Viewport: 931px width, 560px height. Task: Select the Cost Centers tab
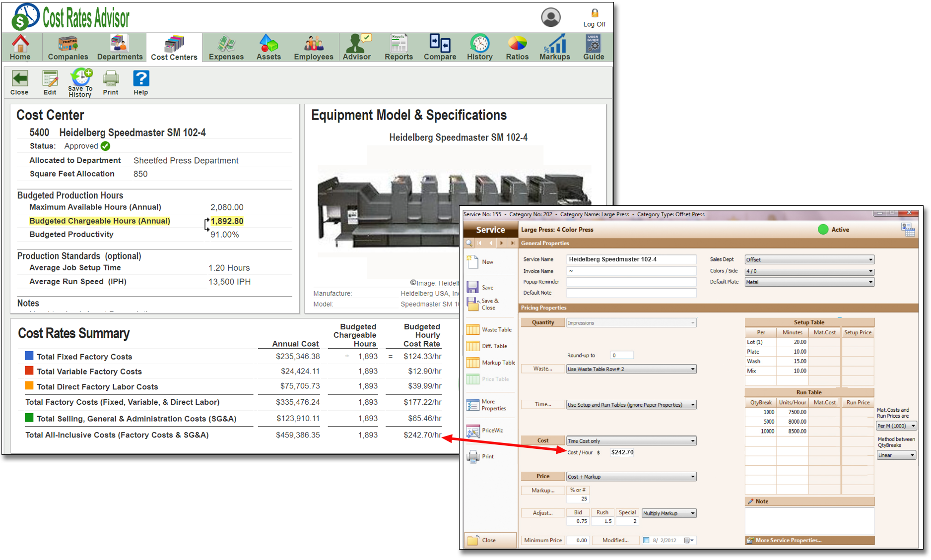tap(174, 48)
